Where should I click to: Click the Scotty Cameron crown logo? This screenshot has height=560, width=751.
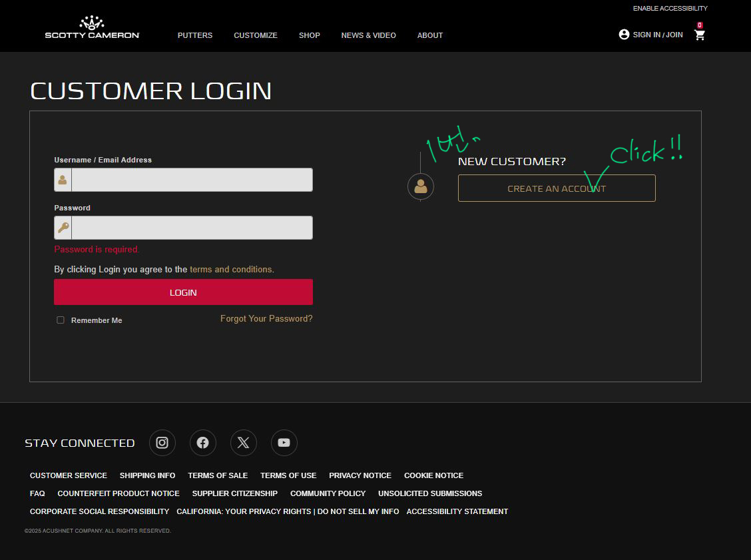coord(91,27)
